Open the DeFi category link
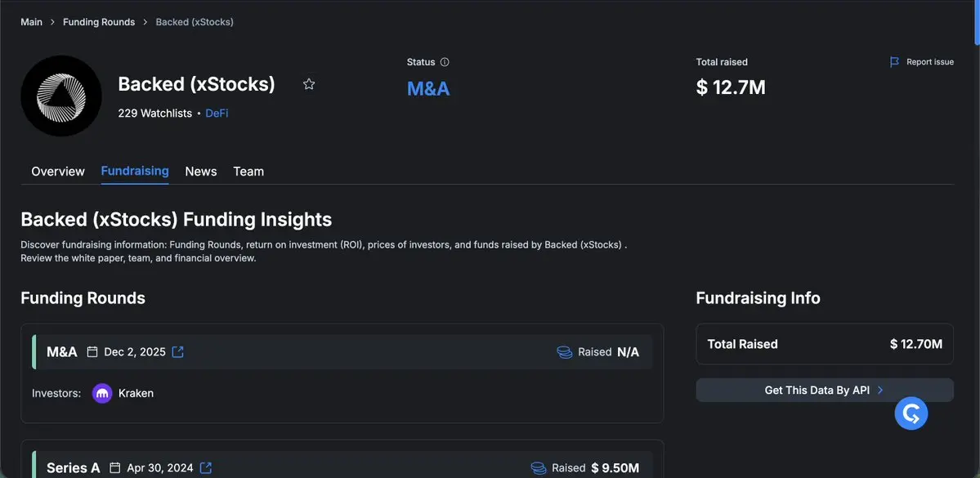 pyautogui.click(x=217, y=114)
